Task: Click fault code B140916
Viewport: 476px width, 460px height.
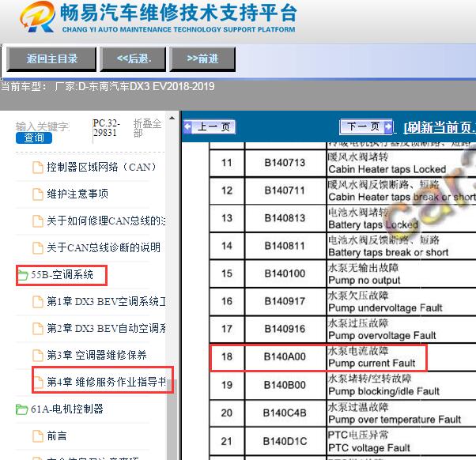Action: [285, 329]
